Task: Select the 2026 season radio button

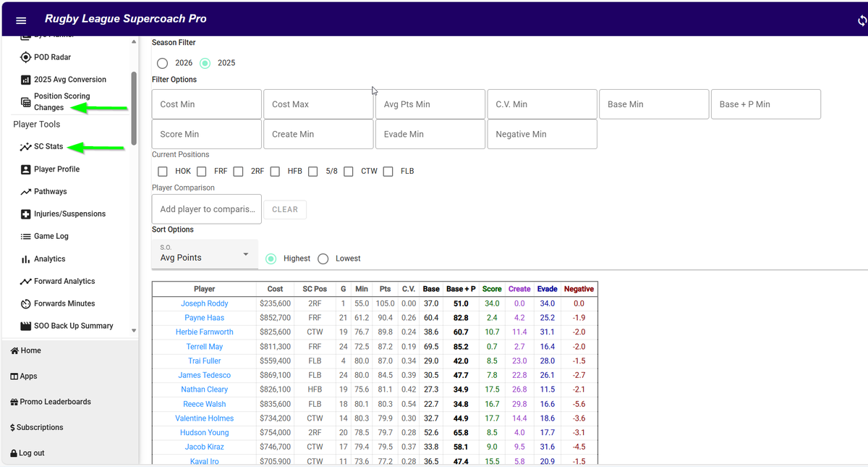Action: tap(163, 63)
